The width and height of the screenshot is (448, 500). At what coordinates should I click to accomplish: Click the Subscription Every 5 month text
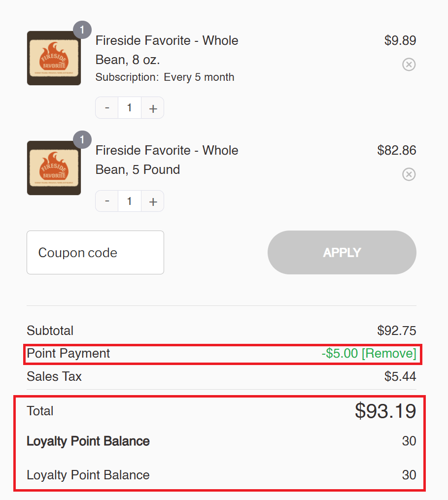click(x=165, y=77)
